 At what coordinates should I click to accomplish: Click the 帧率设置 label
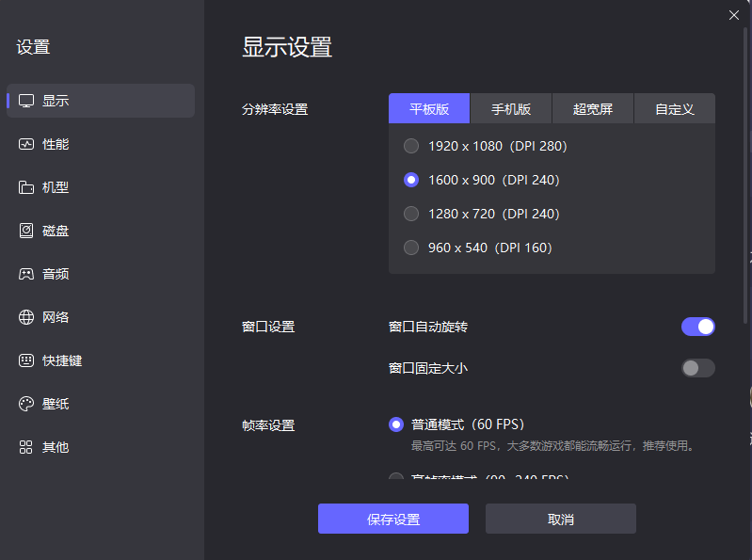[x=268, y=425]
